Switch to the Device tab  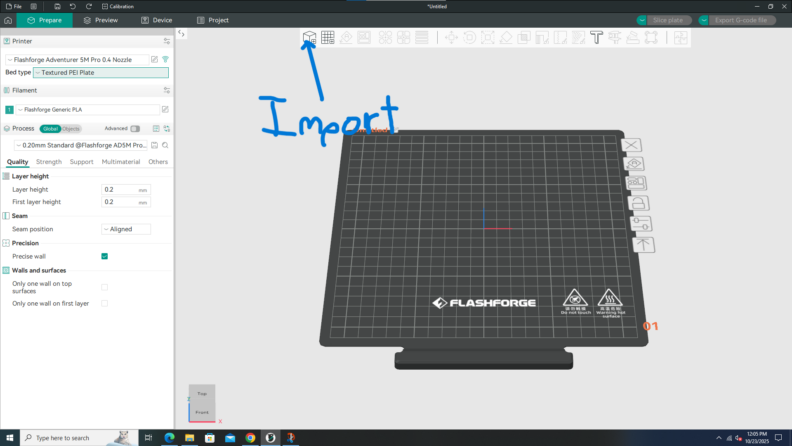coord(157,20)
